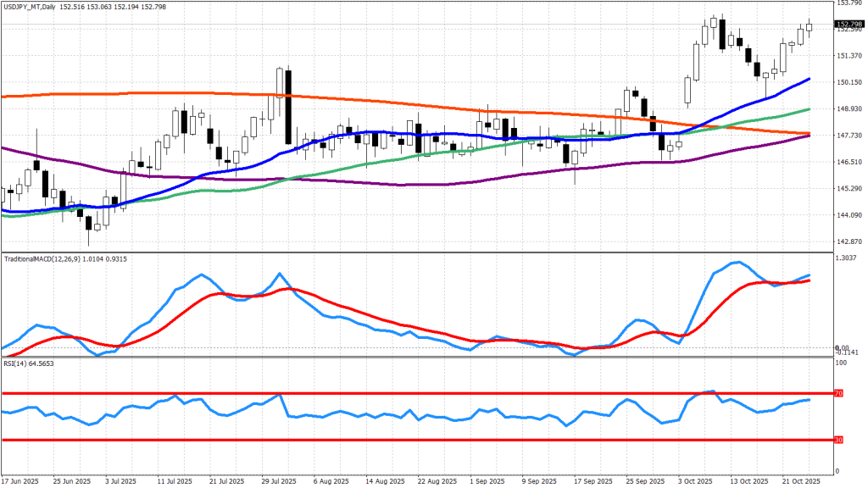The image size is (868, 488).
Task: Click the 153.790 price axis label
Action: (850, 3)
